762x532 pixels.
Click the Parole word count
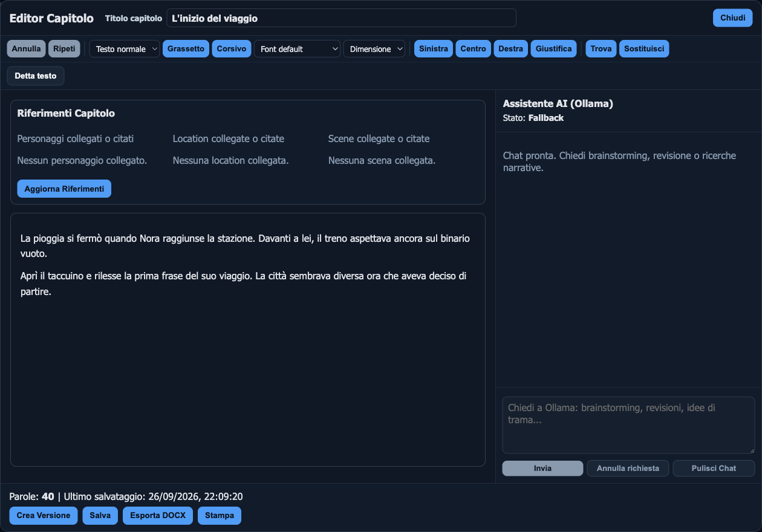pos(32,497)
